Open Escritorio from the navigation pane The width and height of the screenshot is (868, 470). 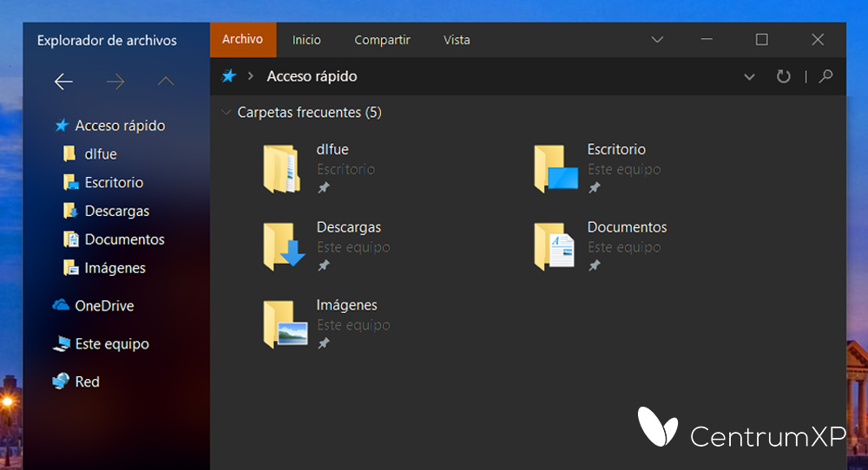(x=114, y=182)
